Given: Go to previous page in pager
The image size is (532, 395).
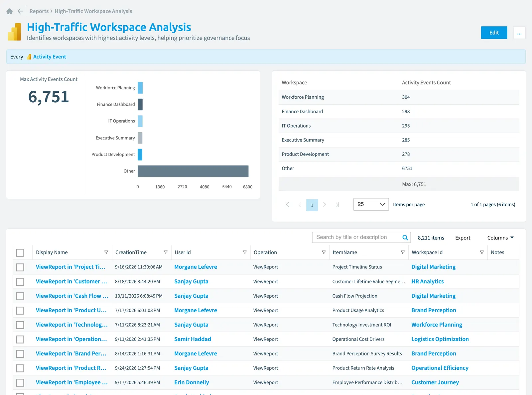Looking at the screenshot, I should tap(300, 205).
